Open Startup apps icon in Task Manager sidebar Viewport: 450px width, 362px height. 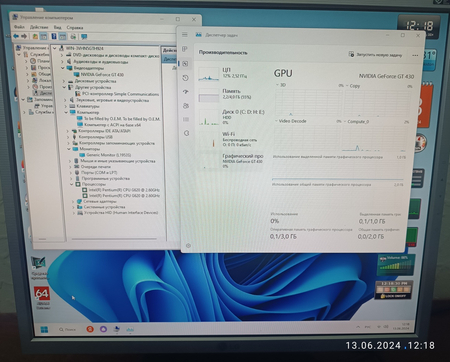click(x=186, y=92)
